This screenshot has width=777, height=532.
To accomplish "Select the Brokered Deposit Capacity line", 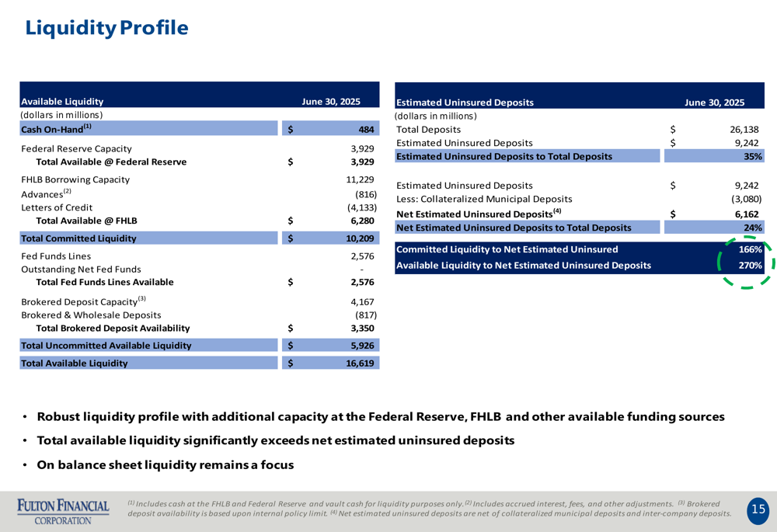I will (198, 301).
